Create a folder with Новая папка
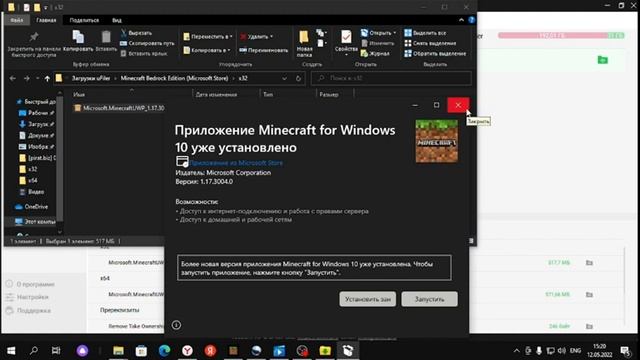This screenshot has height=360, width=640. point(304,43)
